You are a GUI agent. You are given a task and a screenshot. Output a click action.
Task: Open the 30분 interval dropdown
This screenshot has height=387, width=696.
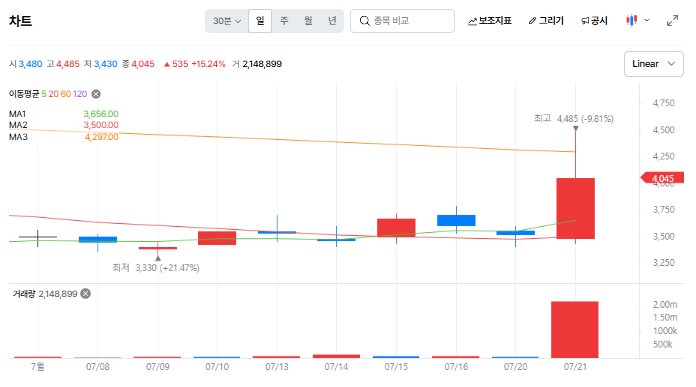[227, 21]
